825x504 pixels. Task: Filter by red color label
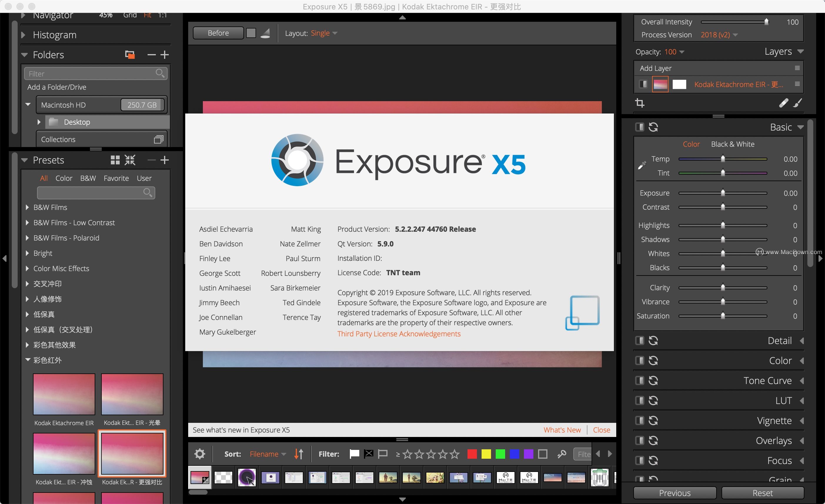472,454
